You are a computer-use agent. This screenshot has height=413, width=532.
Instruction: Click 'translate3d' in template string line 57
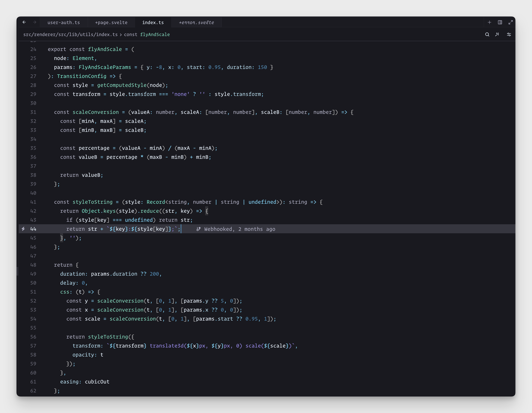[167, 346]
